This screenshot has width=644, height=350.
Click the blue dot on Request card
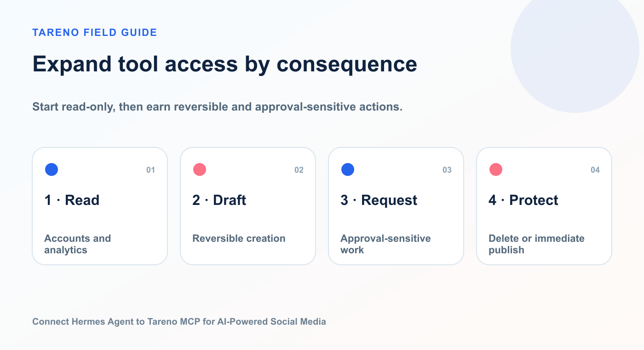[x=348, y=169]
